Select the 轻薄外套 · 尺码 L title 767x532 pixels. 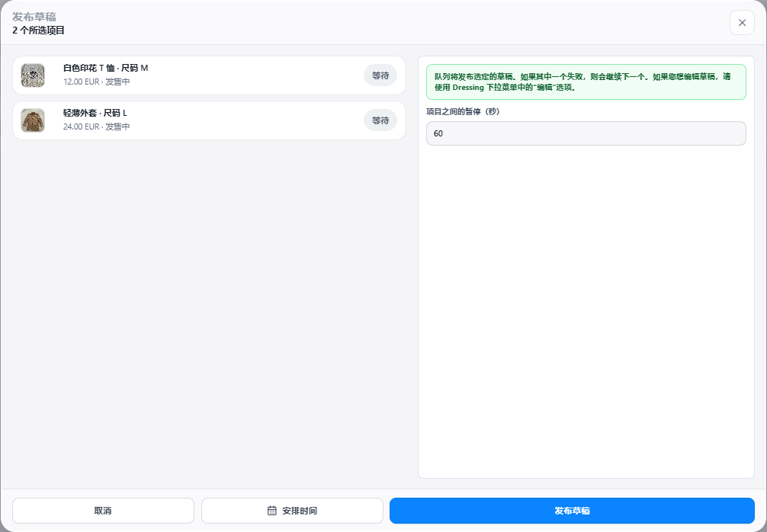(x=95, y=113)
